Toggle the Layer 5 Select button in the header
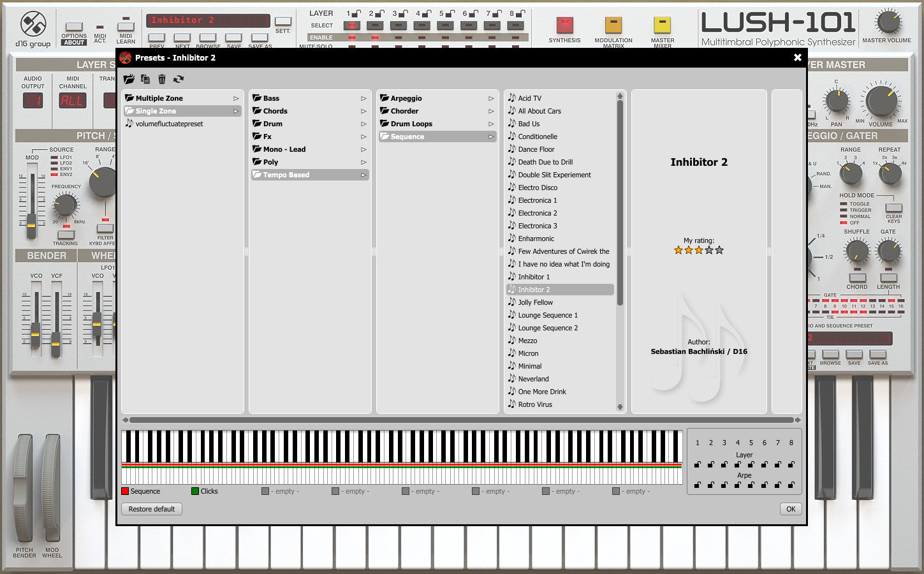 coord(445,26)
